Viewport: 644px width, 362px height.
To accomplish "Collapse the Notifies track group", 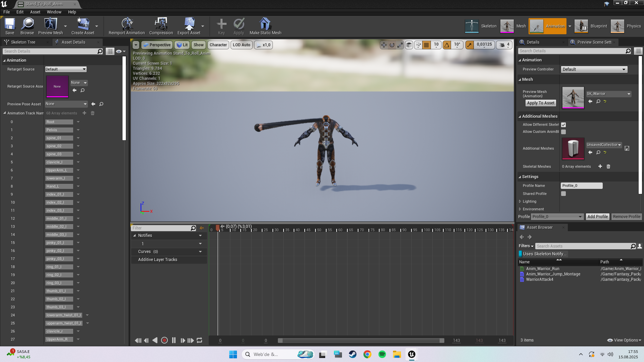I will click(x=135, y=236).
